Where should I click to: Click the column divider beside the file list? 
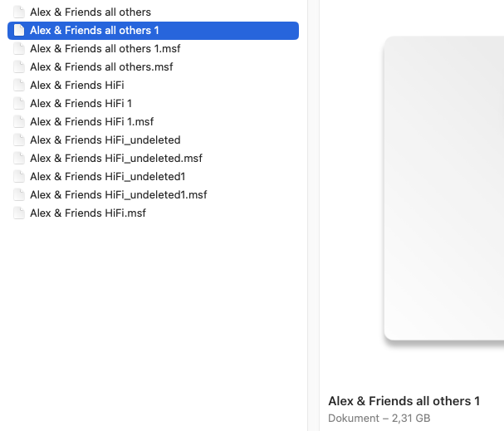(307, 215)
